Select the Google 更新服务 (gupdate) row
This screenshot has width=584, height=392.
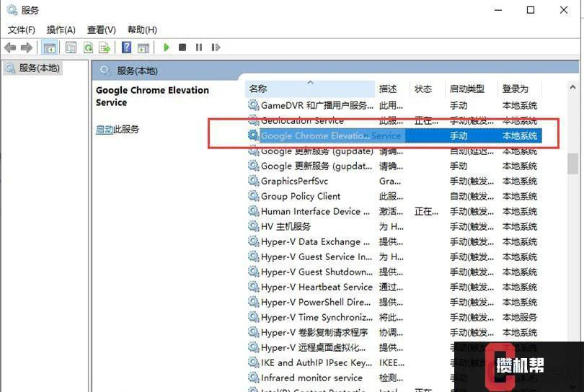coord(394,151)
